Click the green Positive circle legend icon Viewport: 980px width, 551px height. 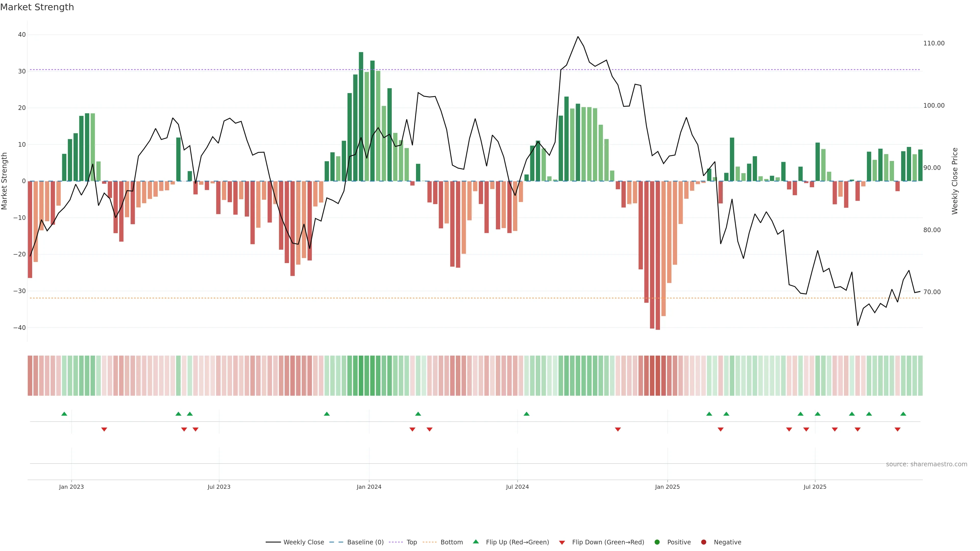pos(657,542)
